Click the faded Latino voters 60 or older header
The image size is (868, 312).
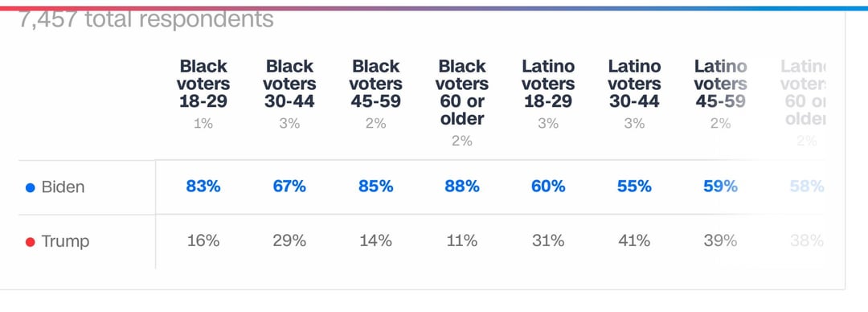pos(803,92)
